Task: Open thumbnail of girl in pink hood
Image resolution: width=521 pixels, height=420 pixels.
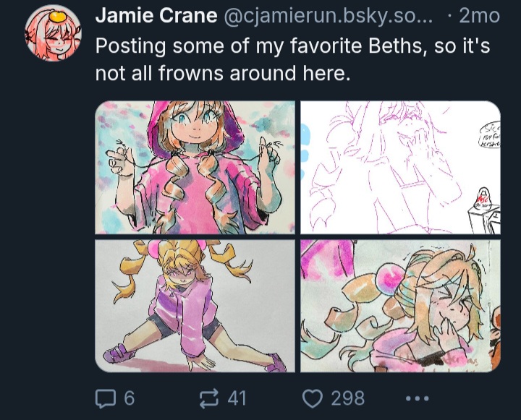Action: point(195,168)
